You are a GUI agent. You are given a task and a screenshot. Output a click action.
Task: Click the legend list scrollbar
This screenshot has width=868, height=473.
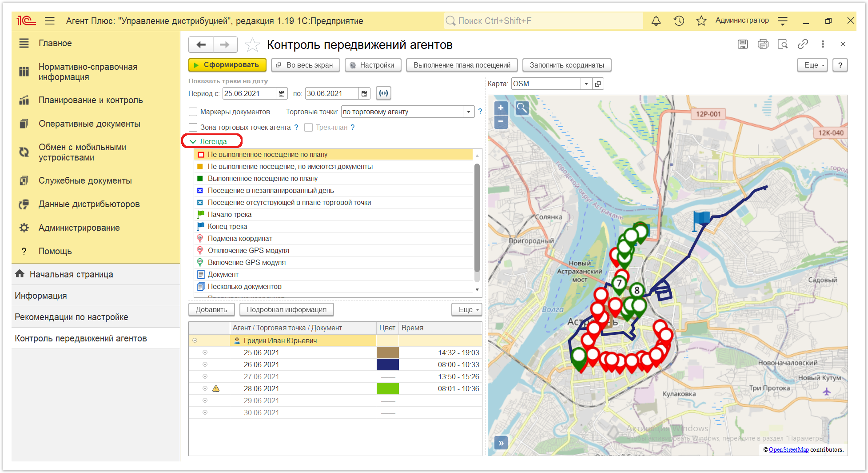tap(477, 218)
